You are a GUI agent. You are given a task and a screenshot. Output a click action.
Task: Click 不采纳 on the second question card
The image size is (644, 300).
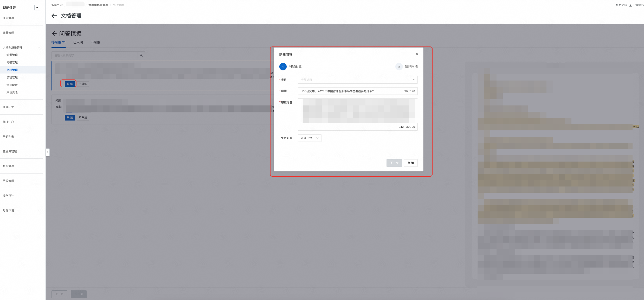[x=83, y=117]
